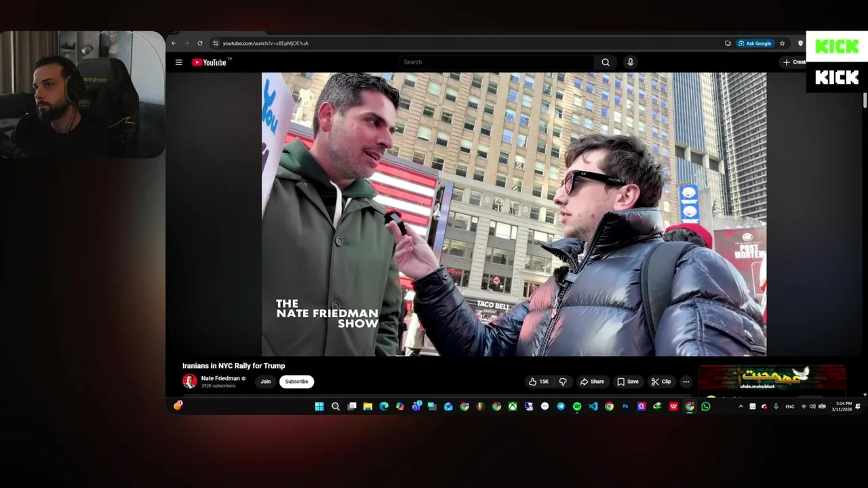The height and width of the screenshot is (488, 868).
Task: Open the volume speaker tray icon
Action: 812,407
